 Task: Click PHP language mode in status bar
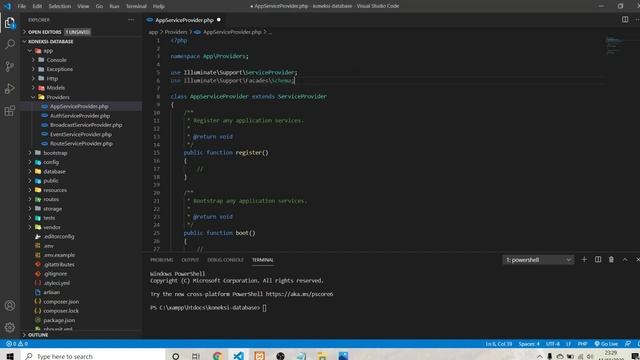pyautogui.click(x=582, y=344)
